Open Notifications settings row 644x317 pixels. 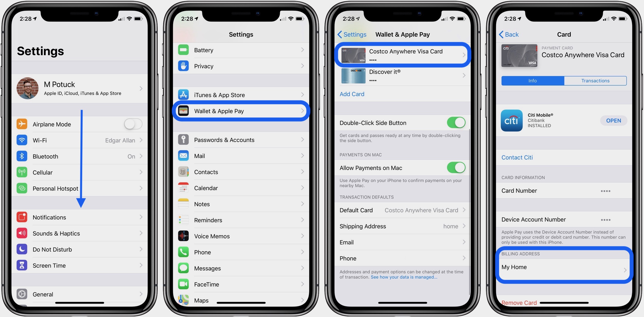(x=80, y=217)
